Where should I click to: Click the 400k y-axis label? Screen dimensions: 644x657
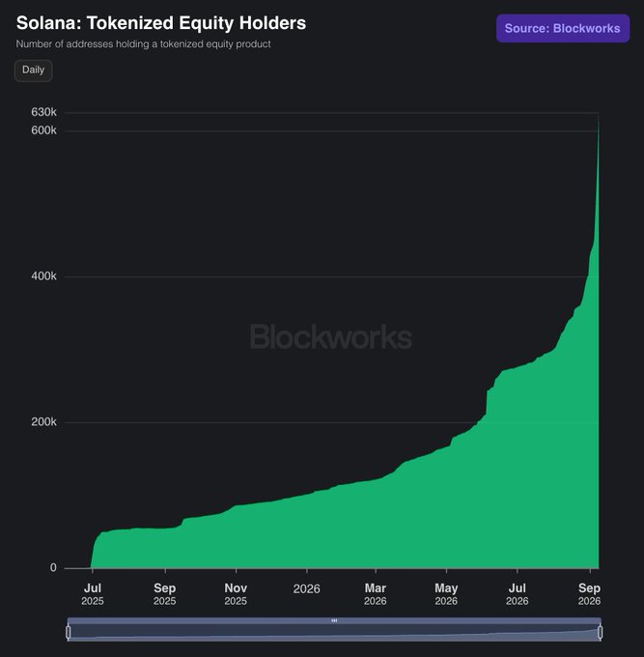(x=43, y=276)
